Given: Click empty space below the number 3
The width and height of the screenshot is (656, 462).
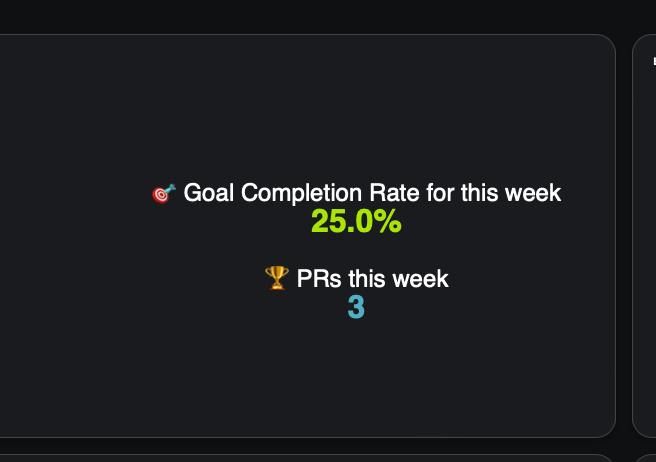Looking at the screenshot, I should tap(308, 377).
